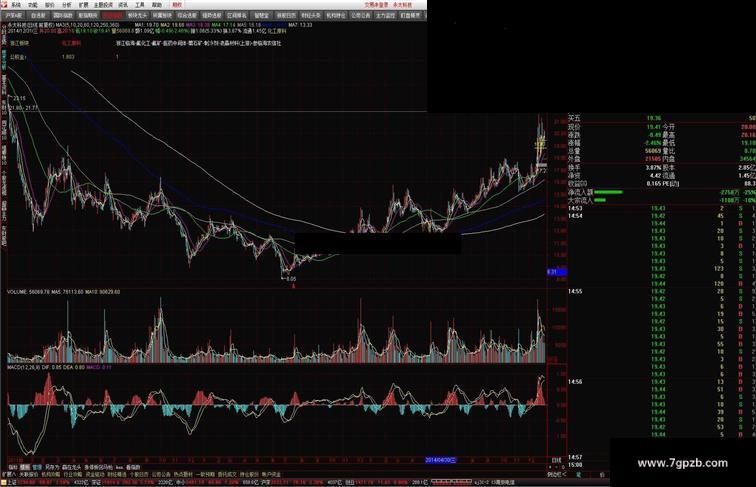Viewport: 756px width, 487px height.
Task: Select the 沪深A股 toolbar button
Action: [x=13, y=15]
